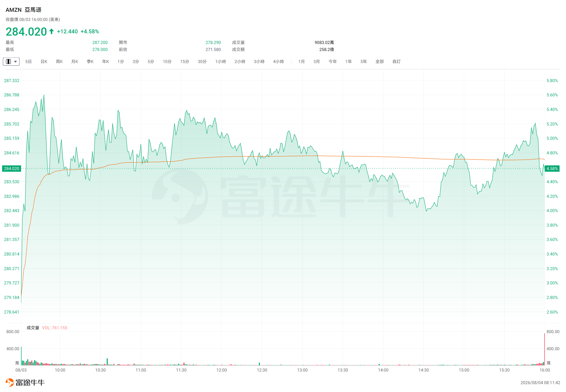This screenshot has height=392, width=566.
Task: Show the 全部 full history range
Action: [x=380, y=61]
